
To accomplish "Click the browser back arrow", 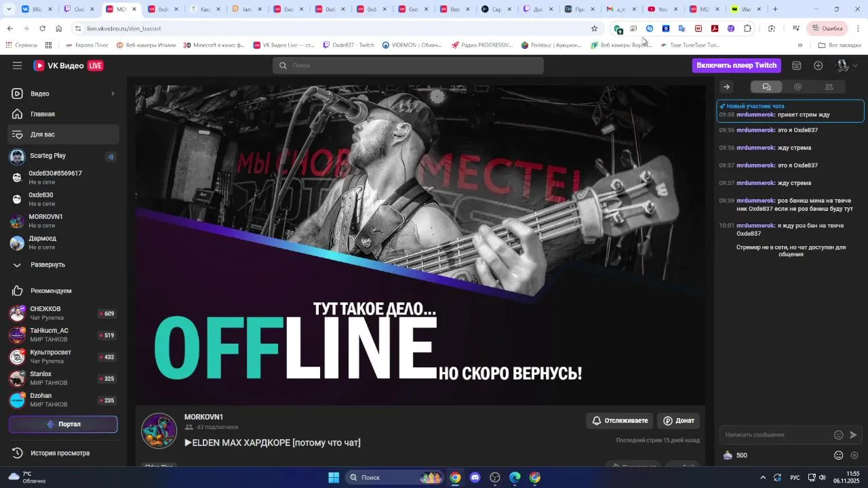I will (x=9, y=28).
